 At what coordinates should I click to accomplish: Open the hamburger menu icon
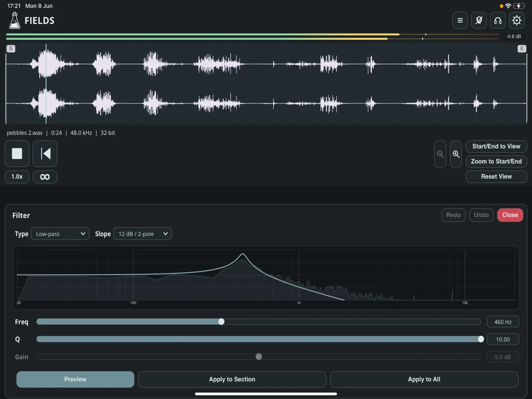coord(460,20)
